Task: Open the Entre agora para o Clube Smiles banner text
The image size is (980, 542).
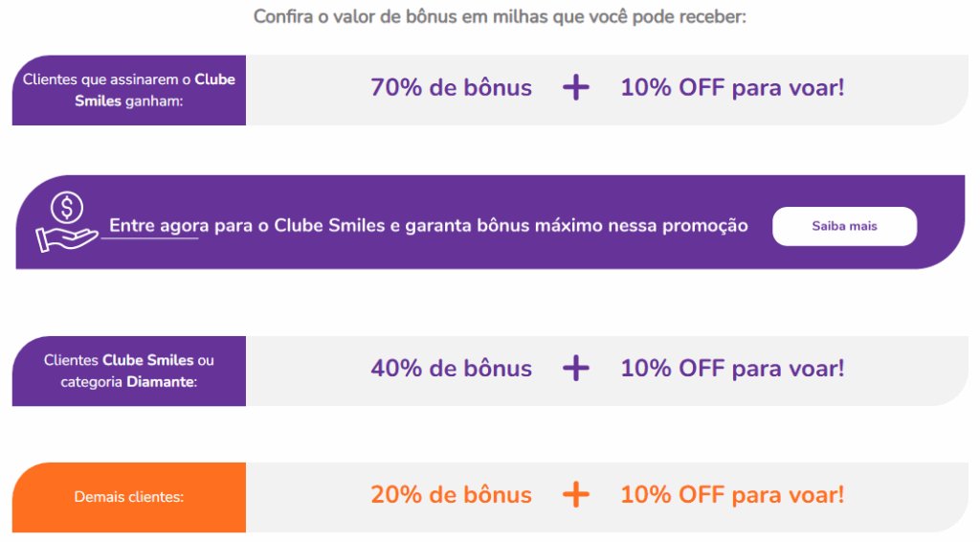Action: 429,226
